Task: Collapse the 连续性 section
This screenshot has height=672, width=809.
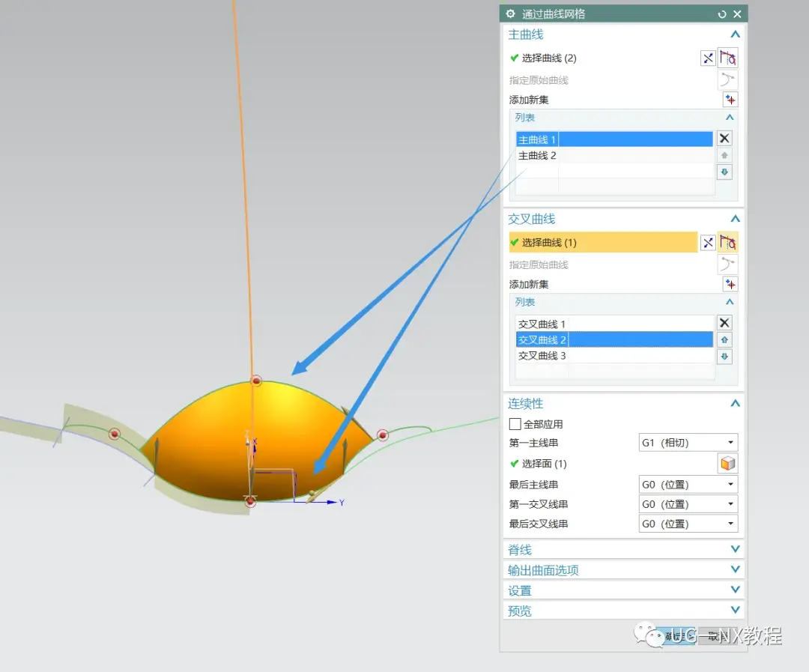Action: (x=736, y=403)
